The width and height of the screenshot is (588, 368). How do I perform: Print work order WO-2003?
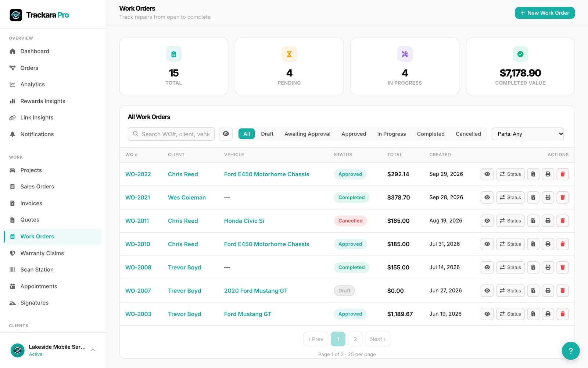pyautogui.click(x=548, y=314)
